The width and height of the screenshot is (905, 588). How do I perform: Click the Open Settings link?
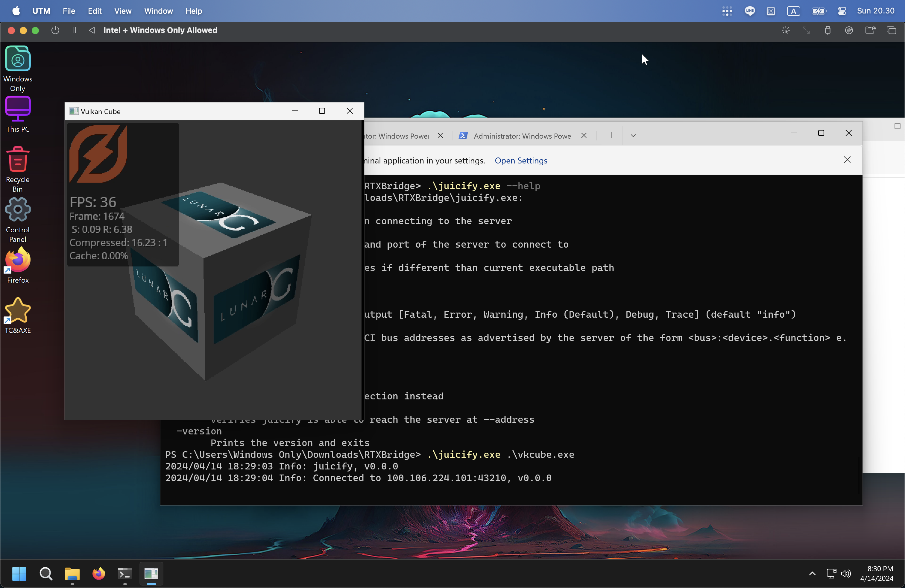[x=520, y=160]
